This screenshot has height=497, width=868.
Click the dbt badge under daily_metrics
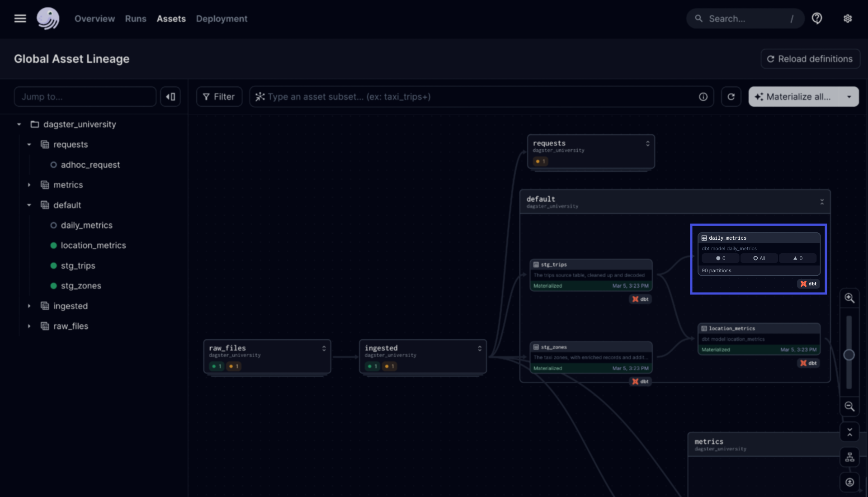808,284
